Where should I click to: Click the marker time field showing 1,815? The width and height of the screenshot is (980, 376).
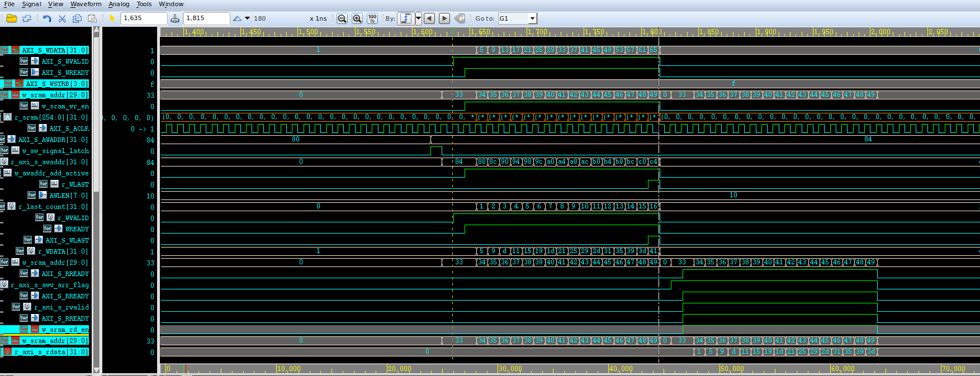coord(207,18)
